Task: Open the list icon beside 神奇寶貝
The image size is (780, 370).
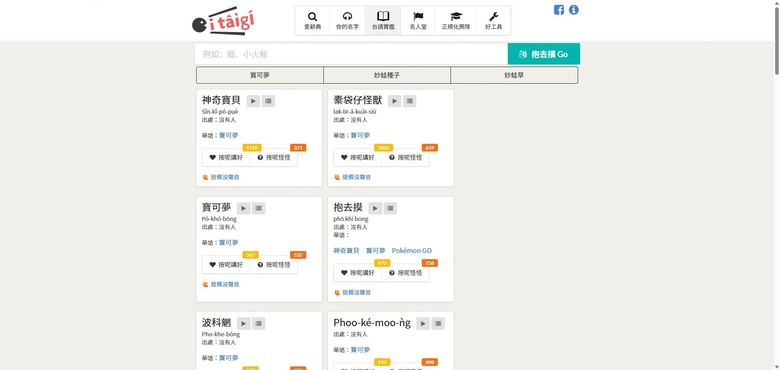Action: pos(268,101)
